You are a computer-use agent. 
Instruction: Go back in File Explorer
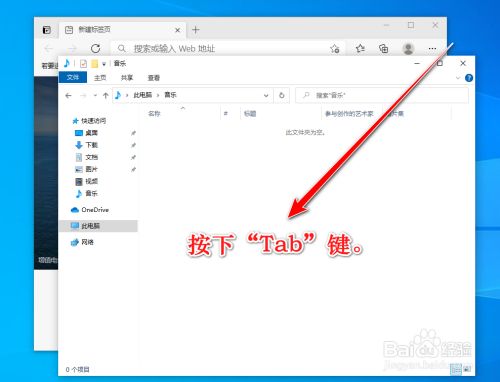pyautogui.click(x=69, y=96)
